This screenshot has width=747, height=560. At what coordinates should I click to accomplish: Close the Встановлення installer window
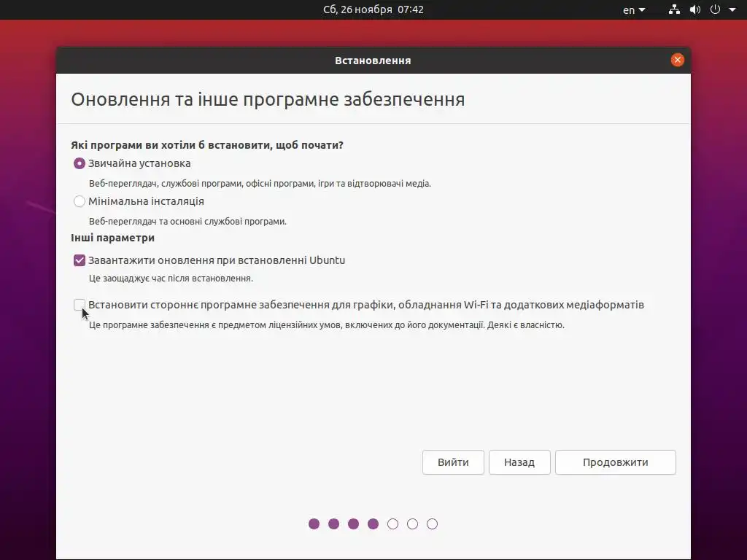click(x=677, y=60)
